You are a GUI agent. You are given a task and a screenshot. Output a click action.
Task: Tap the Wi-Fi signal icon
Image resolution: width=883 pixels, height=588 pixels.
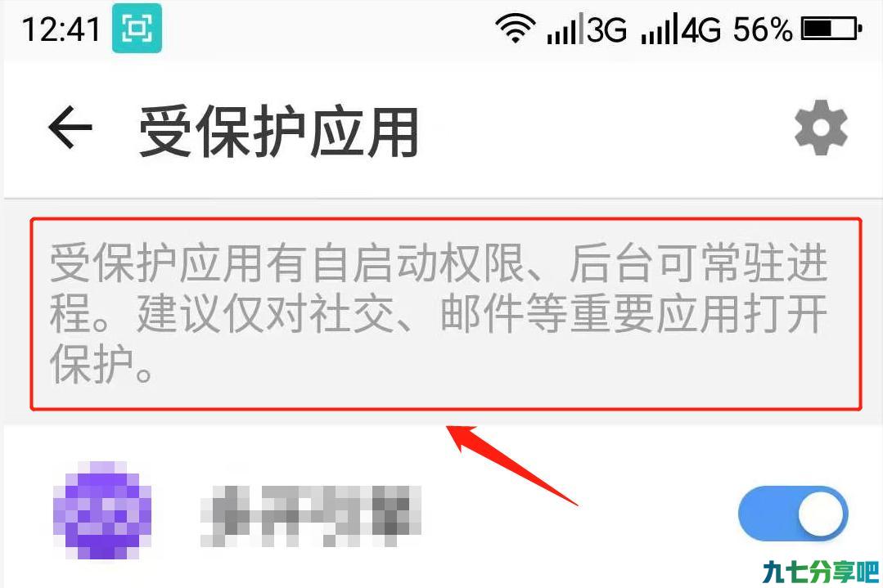click(x=515, y=29)
